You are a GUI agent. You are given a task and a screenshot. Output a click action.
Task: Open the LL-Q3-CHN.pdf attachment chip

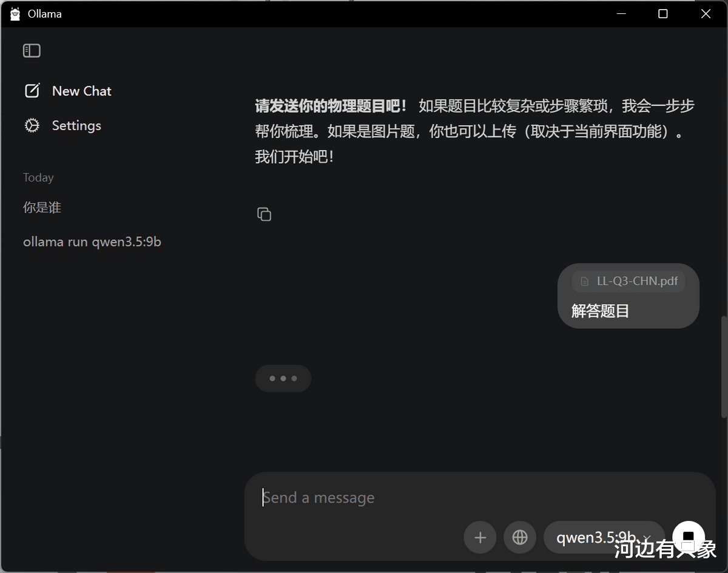click(629, 281)
